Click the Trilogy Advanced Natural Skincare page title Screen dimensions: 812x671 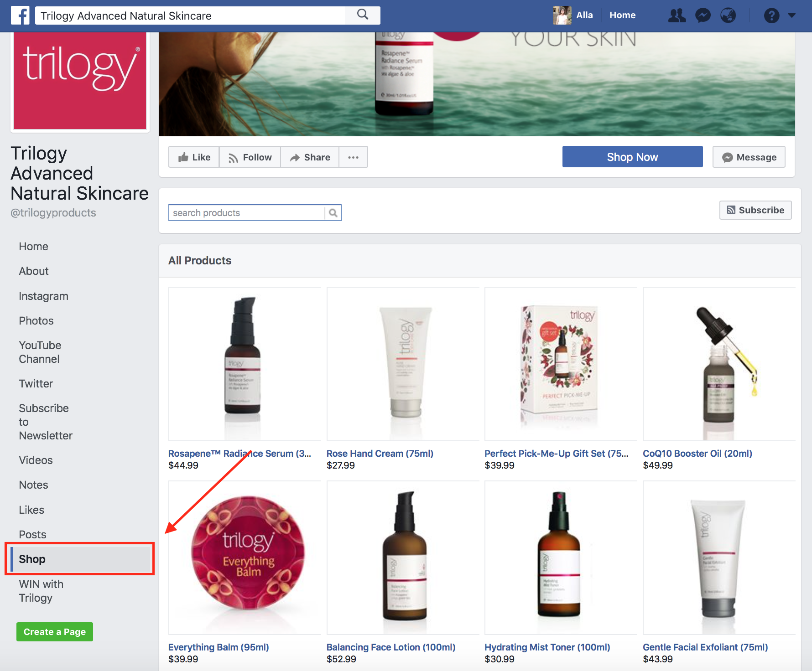(x=79, y=173)
